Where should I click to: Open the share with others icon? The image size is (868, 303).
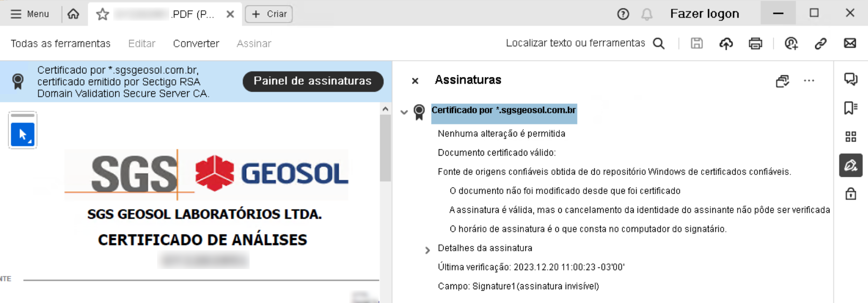point(791,43)
